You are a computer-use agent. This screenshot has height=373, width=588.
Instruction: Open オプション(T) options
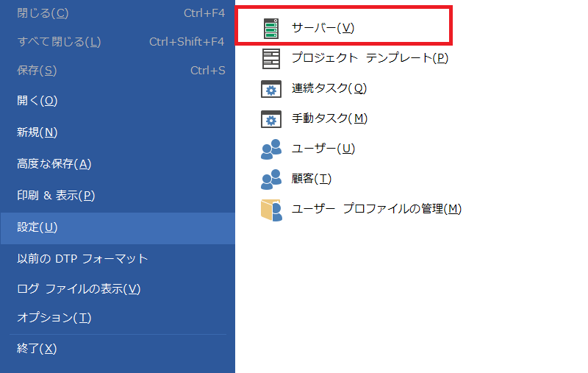pyautogui.click(x=54, y=318)
